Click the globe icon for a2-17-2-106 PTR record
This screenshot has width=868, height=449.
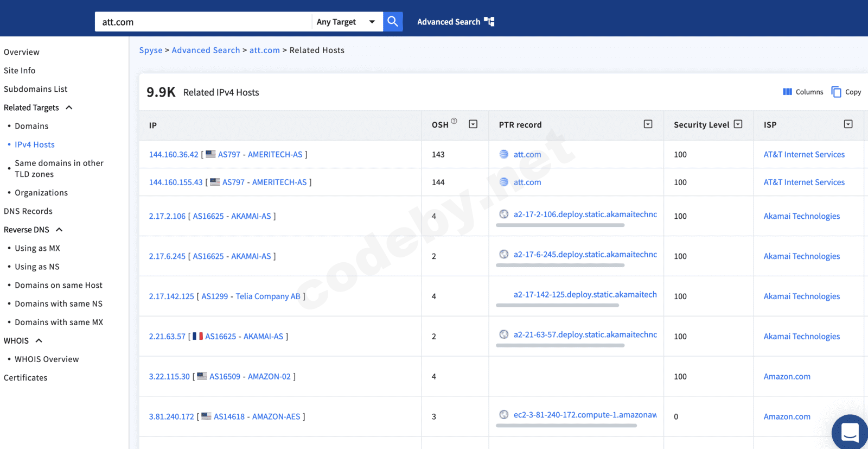tap(504, 214)
